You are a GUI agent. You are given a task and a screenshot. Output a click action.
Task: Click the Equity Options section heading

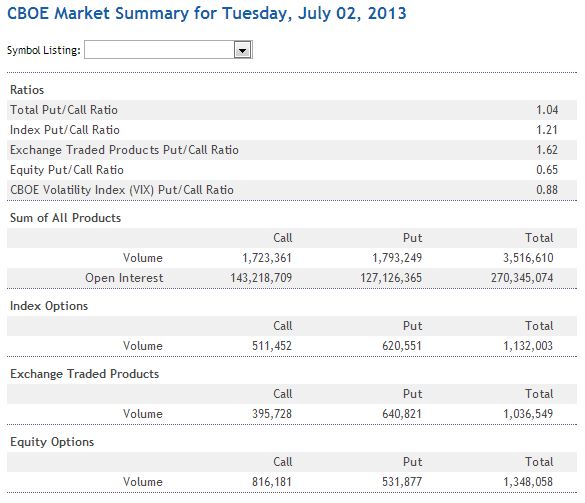[x=52, y=442]
